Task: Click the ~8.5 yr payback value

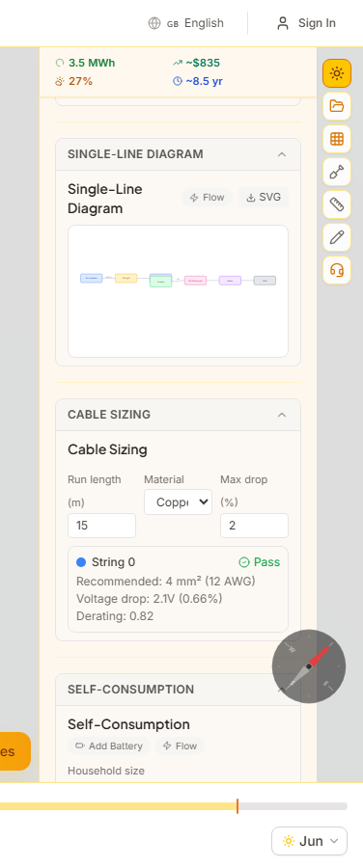Action: [x=204, y=81]
